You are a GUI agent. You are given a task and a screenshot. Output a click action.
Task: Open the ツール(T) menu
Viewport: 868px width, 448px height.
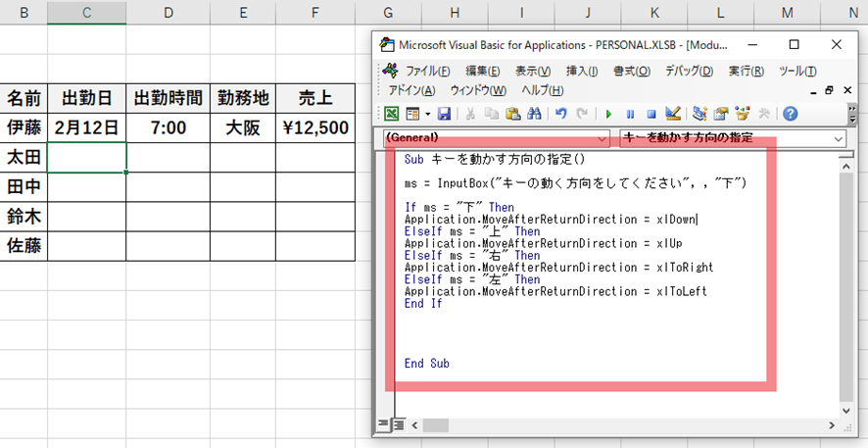coord(797,72)
